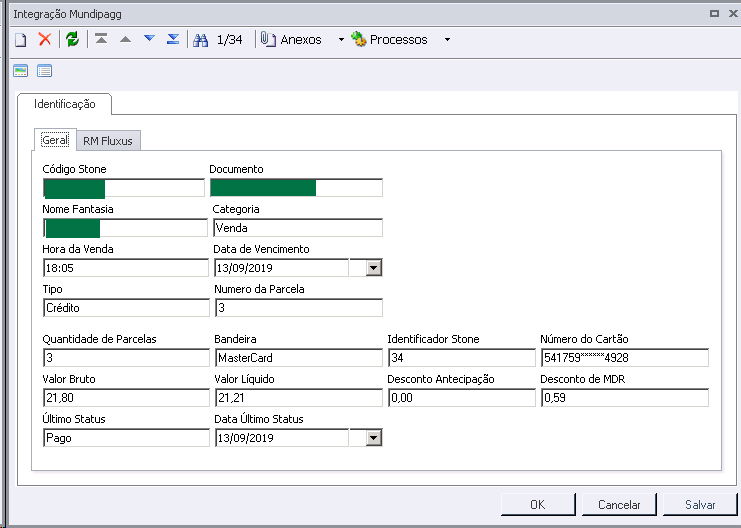Switch to image view icon
The height and width of the screenshot is (528, 741).
pos(21,71)
